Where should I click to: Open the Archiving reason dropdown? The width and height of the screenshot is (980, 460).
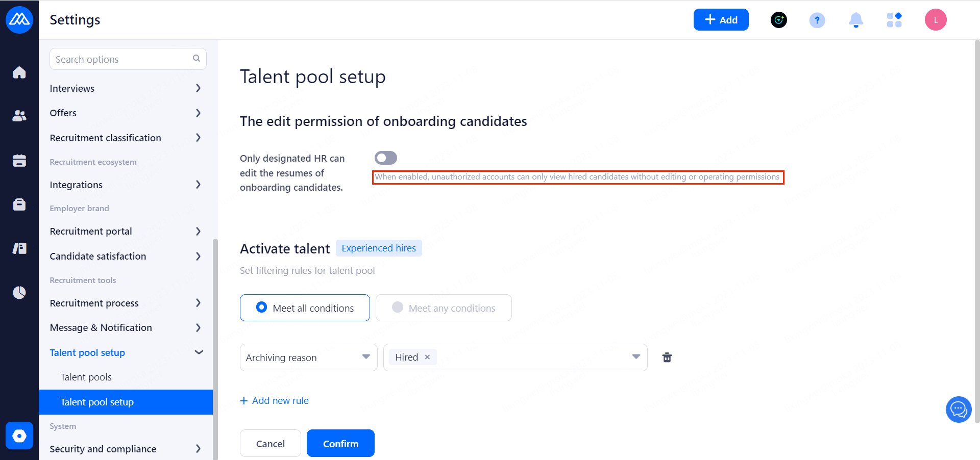308,357
